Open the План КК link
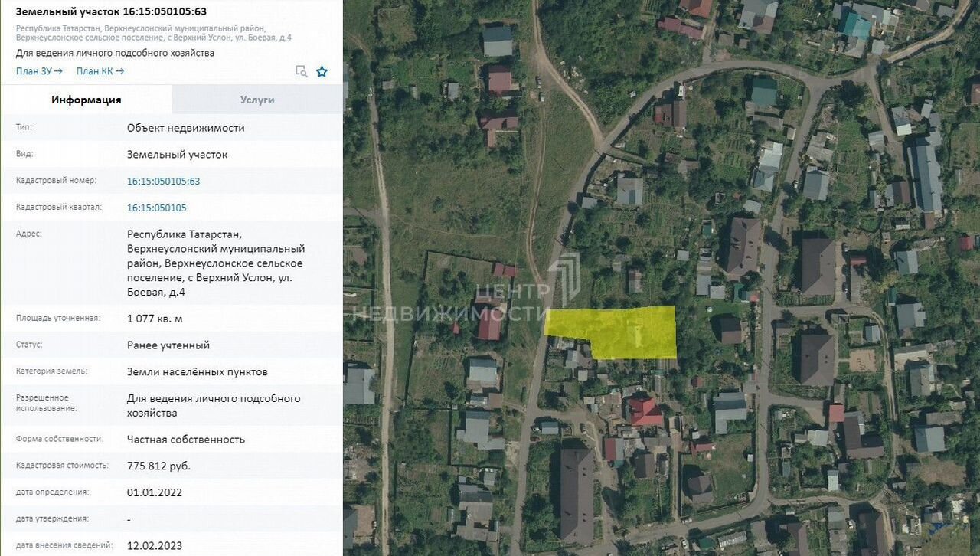 tap(100, 71)
